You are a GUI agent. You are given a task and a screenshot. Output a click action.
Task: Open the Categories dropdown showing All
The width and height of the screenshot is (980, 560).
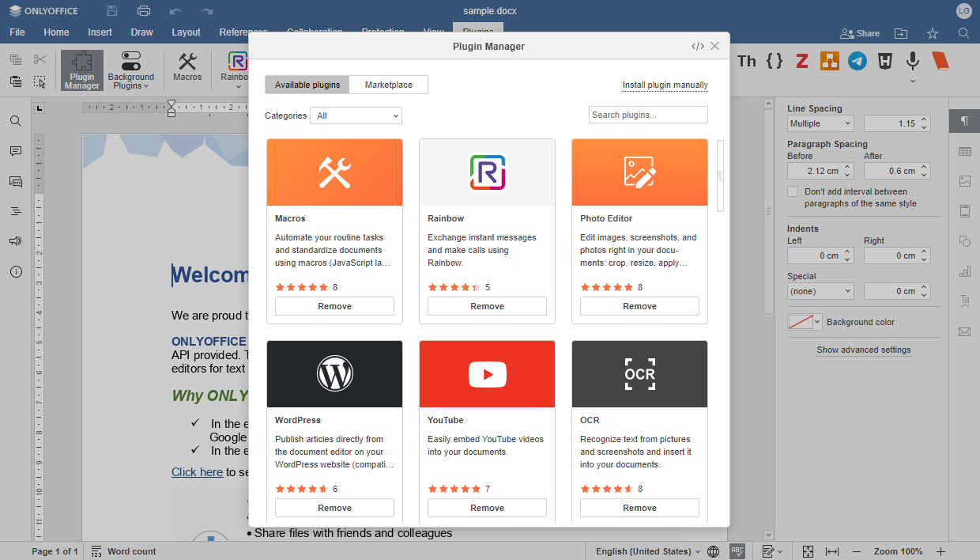point(356,115)
